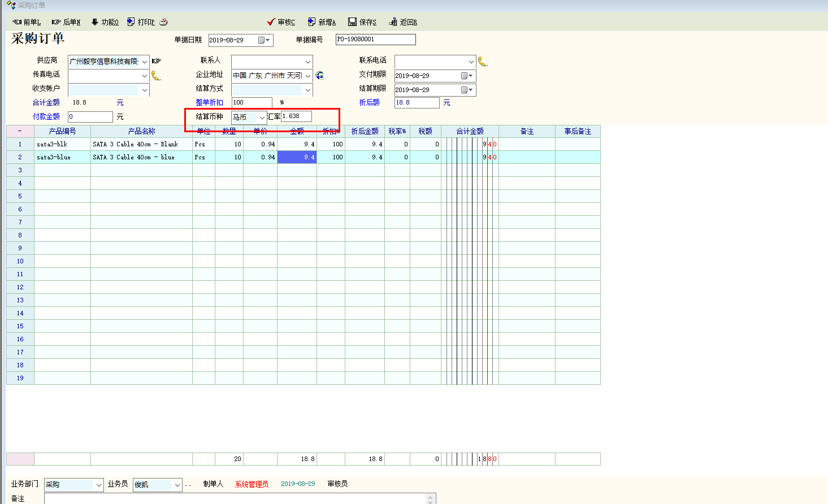Expand the 结算币种 currency dropdown
This screenshot has height=504, width=828.
[x=262, y=118]
